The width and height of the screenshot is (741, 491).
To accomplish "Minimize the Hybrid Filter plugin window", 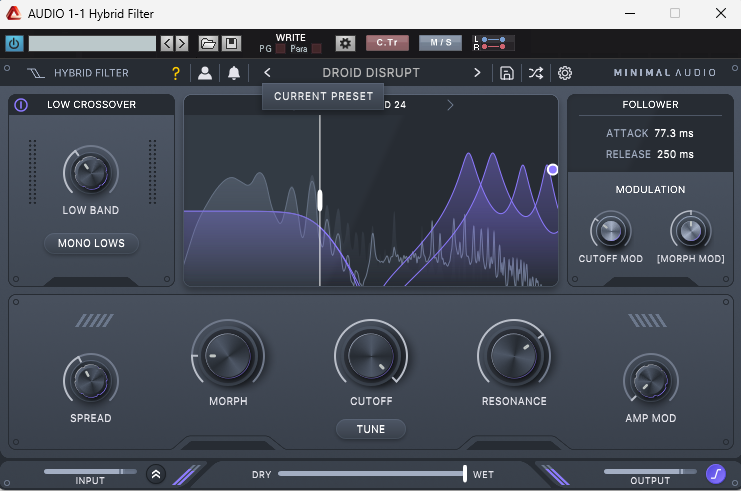I will [x=630, y=13].
